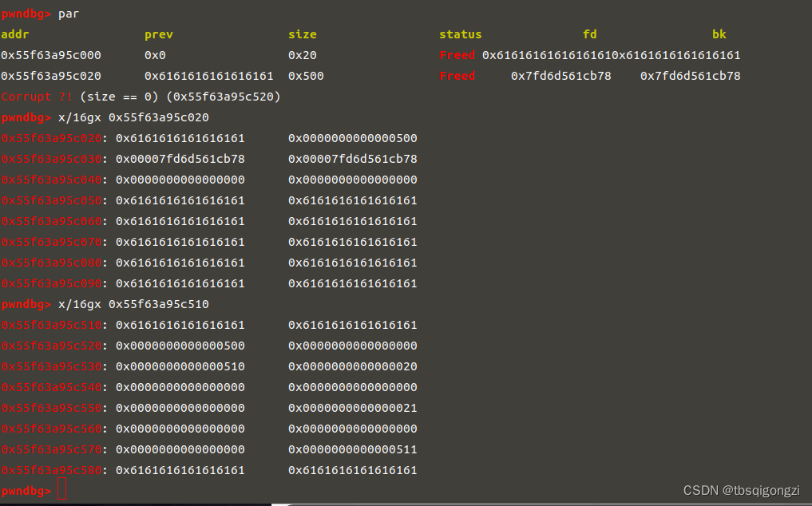Click the red address label "0x55f63a95c030:"
Image resolution: width=812 pixels, height=506 pixels.
coord(54,159)
